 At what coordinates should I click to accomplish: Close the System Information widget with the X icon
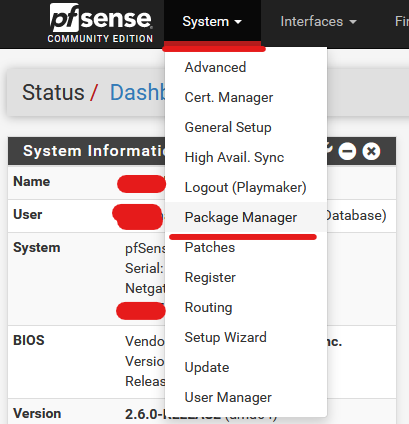click(371, 151)
